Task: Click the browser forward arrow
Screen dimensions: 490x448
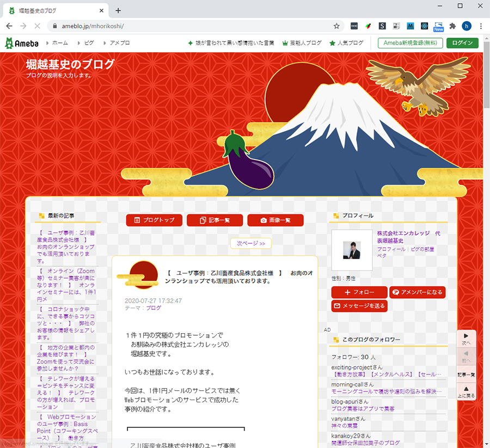Action: (23, 26)
